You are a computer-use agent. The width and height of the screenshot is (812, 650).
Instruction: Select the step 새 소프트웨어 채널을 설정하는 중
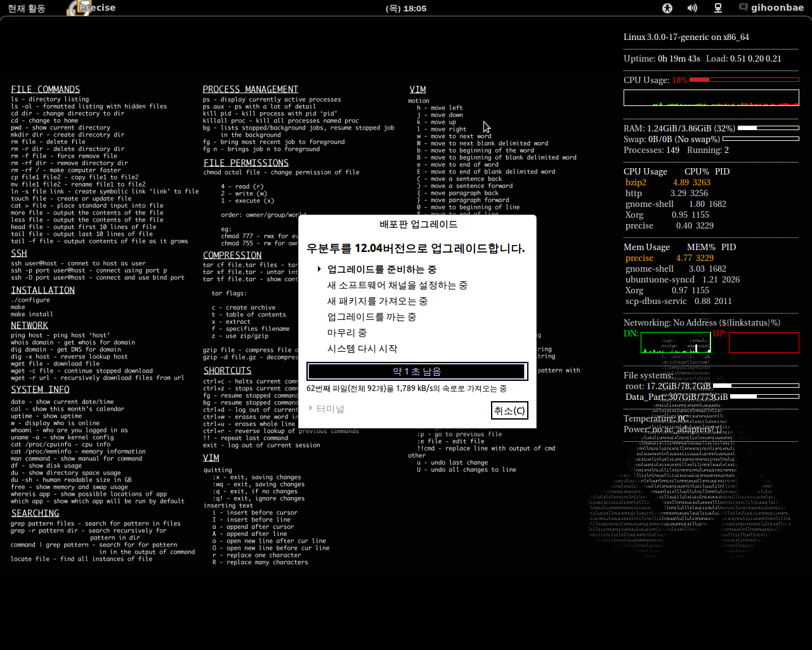pyautogui.click(x=397, y=285)
